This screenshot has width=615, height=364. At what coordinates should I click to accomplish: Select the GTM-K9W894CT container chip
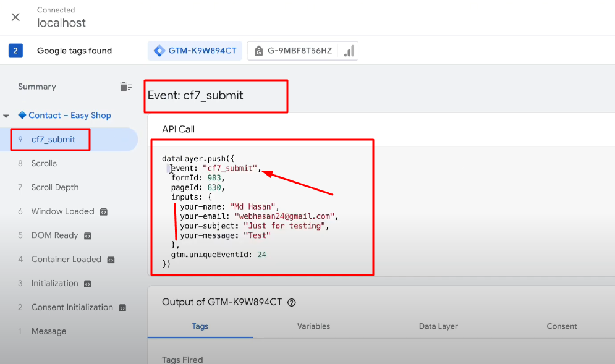[195, 51]
